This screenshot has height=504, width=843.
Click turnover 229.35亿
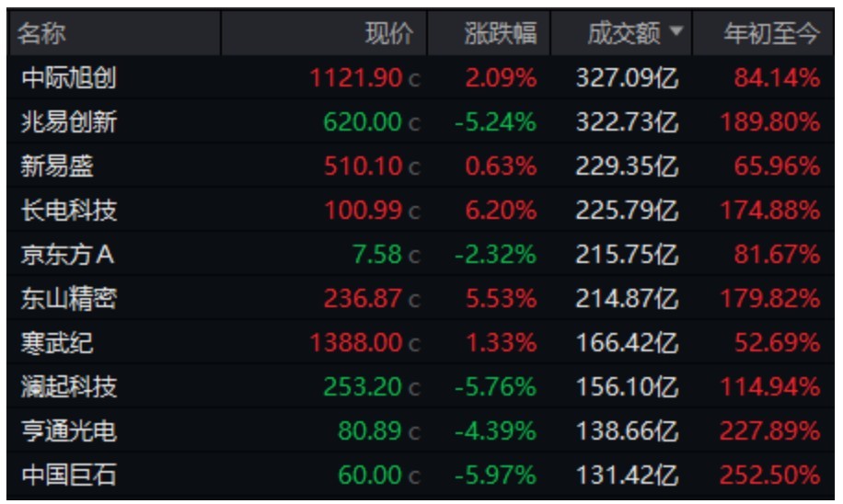point(627,166)
